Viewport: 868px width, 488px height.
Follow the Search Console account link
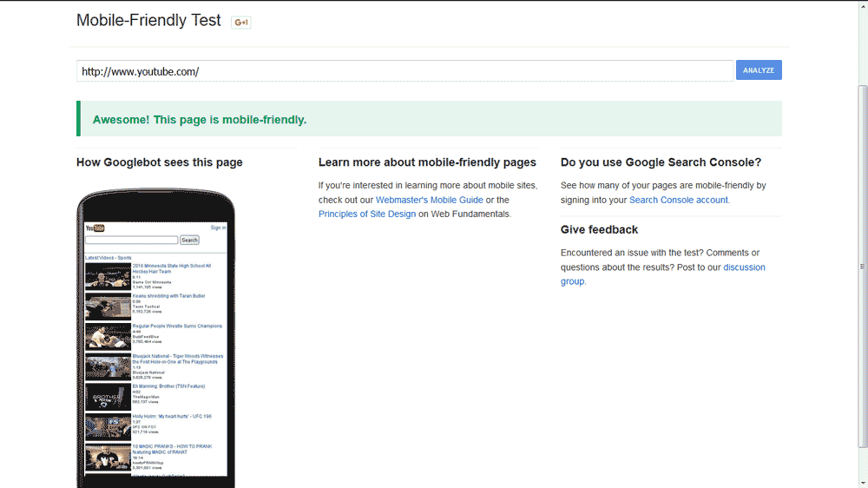pyautogui.click(x=678, y=200)
